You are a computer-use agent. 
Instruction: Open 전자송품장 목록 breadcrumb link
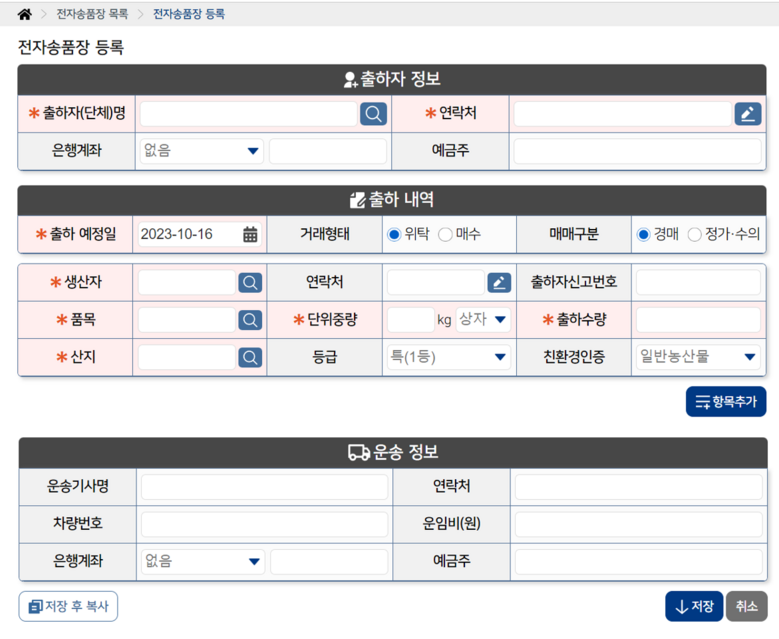92,14
